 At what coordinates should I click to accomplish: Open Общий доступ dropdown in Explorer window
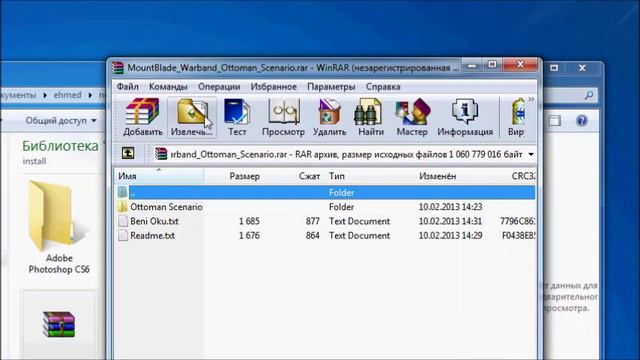pyautogui.click(x=61, y=120)
